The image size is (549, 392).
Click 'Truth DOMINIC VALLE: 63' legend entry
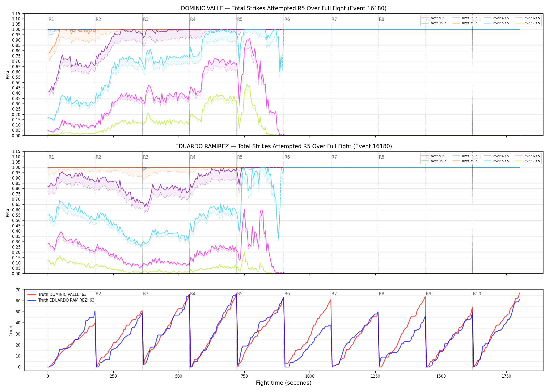[57, 295]
